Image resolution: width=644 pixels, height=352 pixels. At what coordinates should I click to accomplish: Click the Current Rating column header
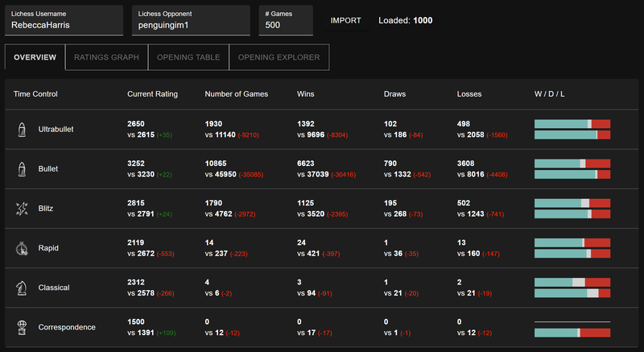(152, 94)
